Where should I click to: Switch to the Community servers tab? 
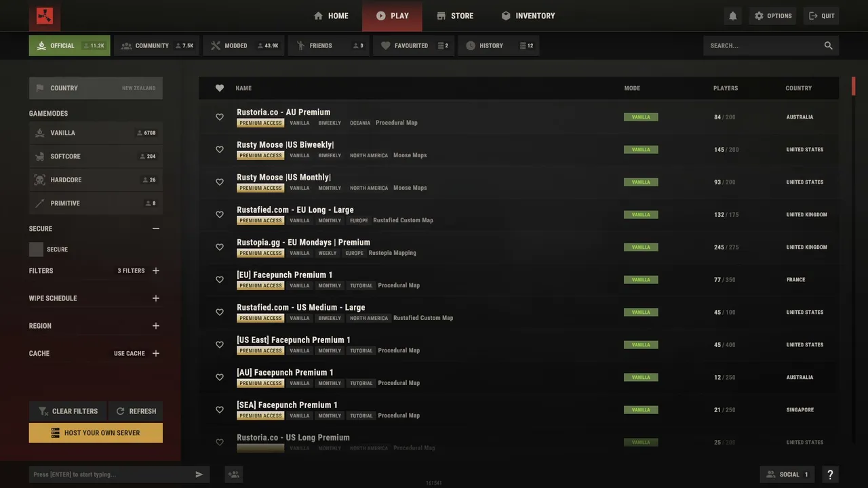pos(157,45)
